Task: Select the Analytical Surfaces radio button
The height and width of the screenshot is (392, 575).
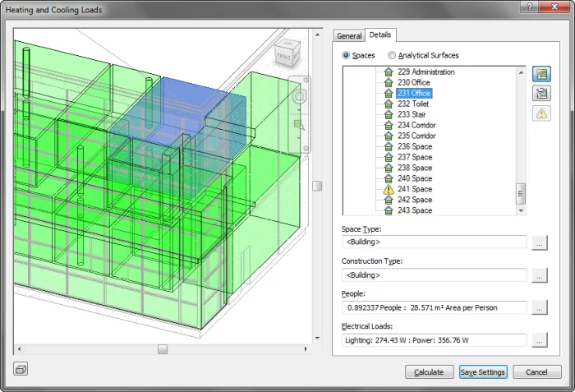Action: tap(392, 56)
